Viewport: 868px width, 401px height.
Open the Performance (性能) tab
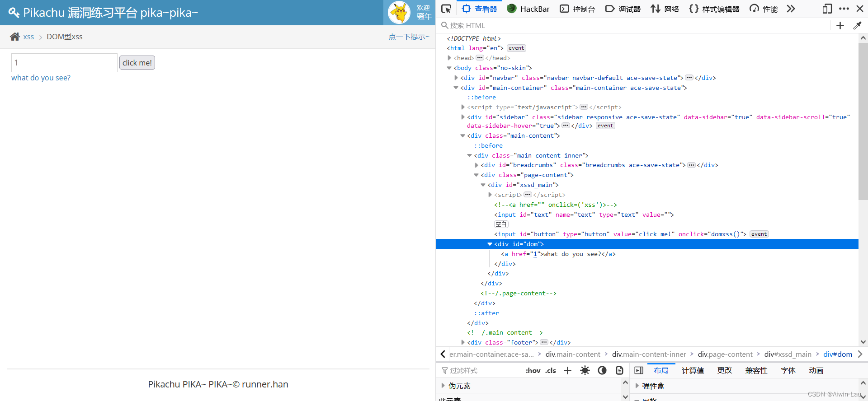pyautogui.click(x=764, y=9)
